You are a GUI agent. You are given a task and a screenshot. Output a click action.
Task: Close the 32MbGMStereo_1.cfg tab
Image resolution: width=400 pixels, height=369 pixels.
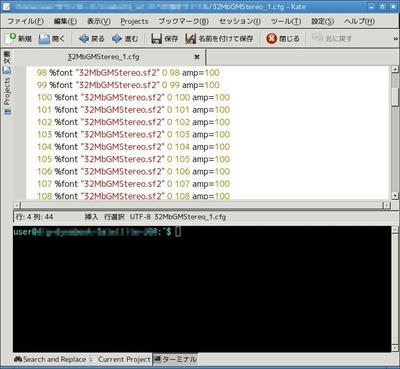(x=197, y=57)
